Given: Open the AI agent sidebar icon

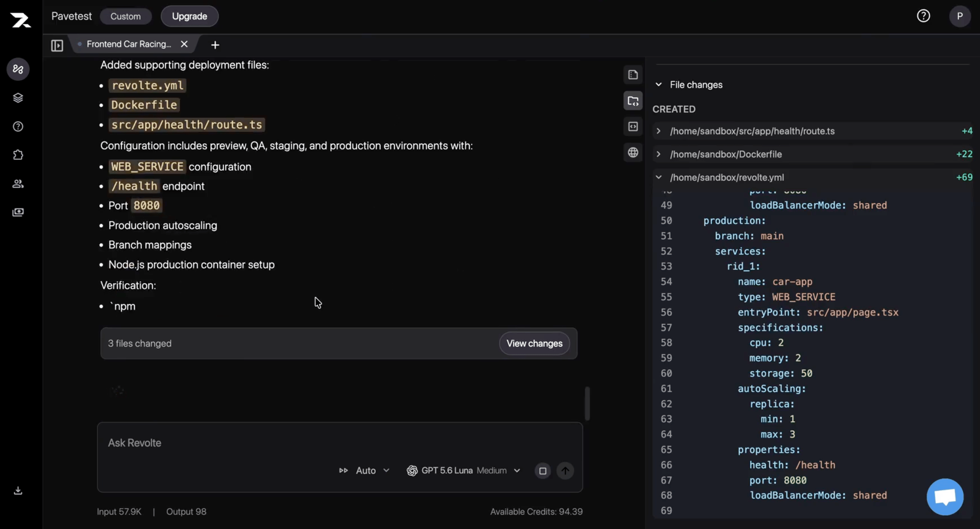Looking at the screenshot, I should click(18, 69).
